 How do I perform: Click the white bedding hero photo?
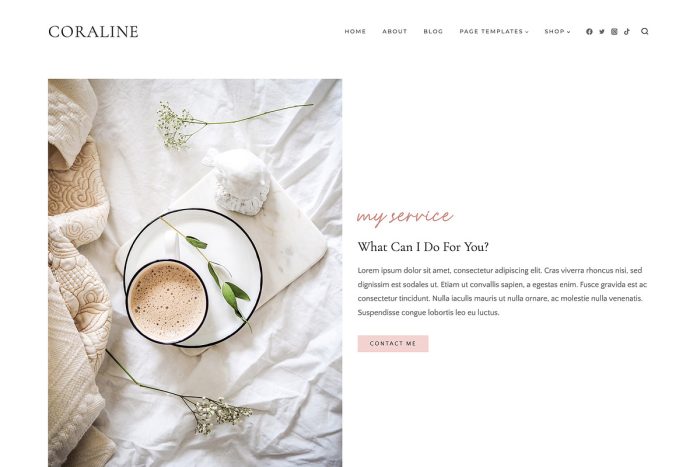195,273
